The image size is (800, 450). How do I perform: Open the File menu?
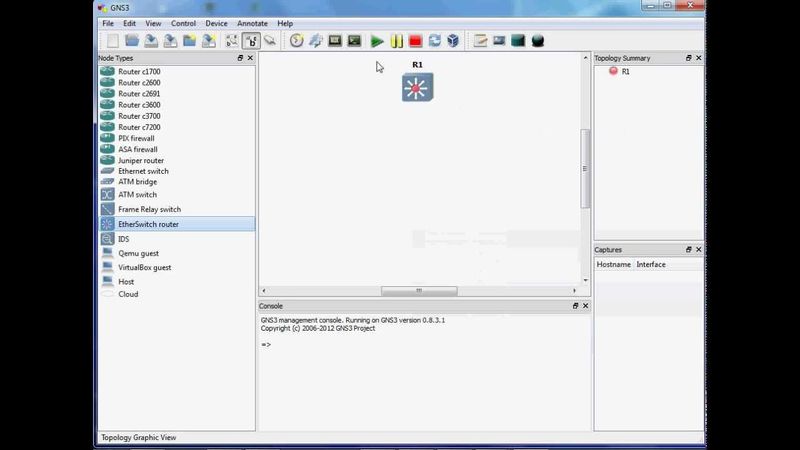point(108,23)
